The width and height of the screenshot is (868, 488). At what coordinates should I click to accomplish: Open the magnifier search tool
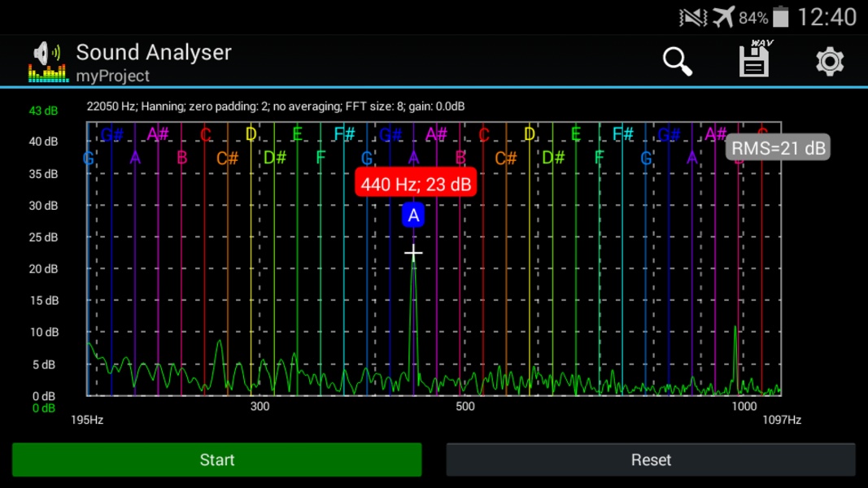click(x=678, y=61)
